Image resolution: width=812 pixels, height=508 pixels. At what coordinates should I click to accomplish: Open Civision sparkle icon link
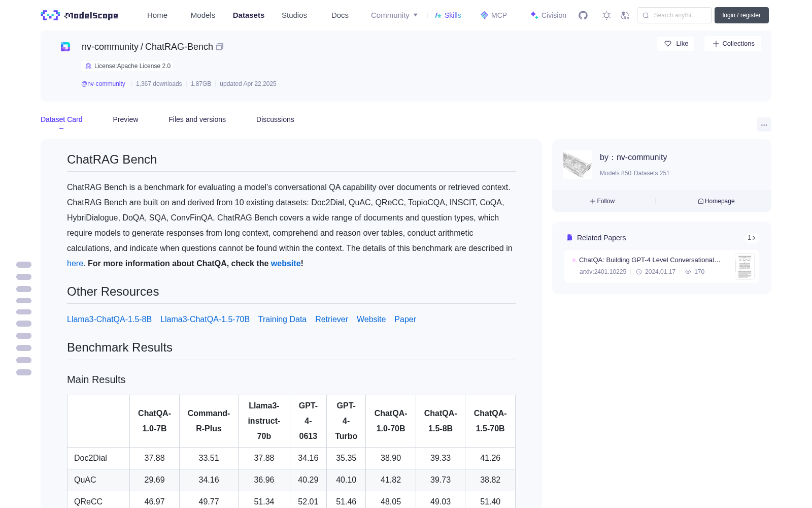(x=534, y=15)
